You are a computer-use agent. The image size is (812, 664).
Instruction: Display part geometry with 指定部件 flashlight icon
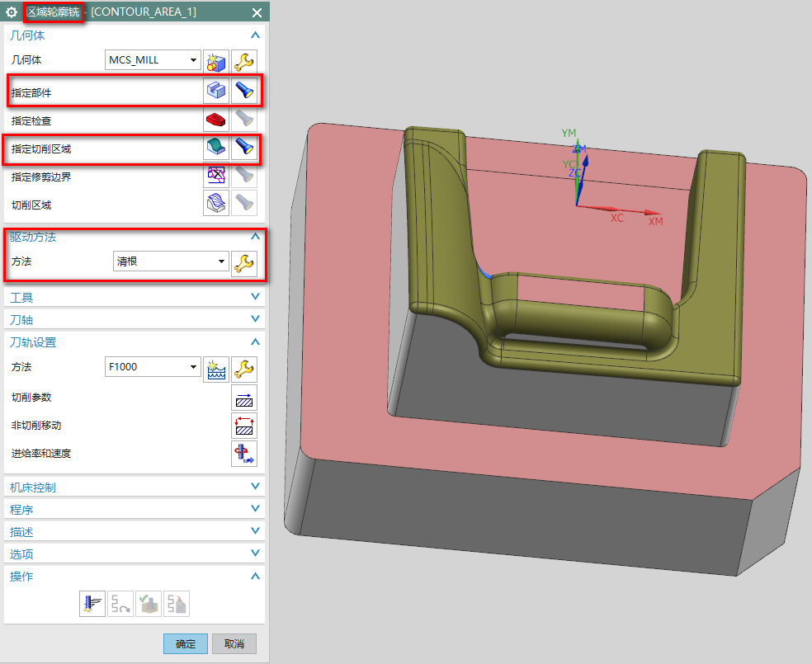pyautogui.click(x=244, y=90)
